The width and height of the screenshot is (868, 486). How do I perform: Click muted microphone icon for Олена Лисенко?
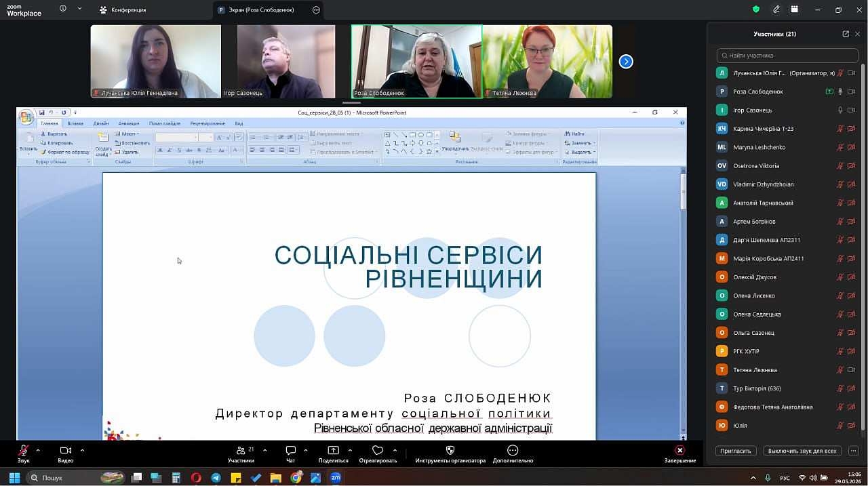840,296
